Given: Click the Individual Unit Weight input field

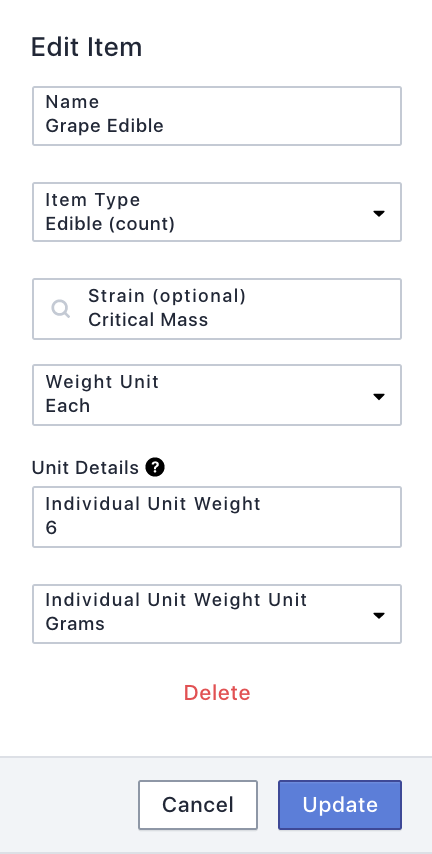Looking at the screenshot, I should pos(217,517).
